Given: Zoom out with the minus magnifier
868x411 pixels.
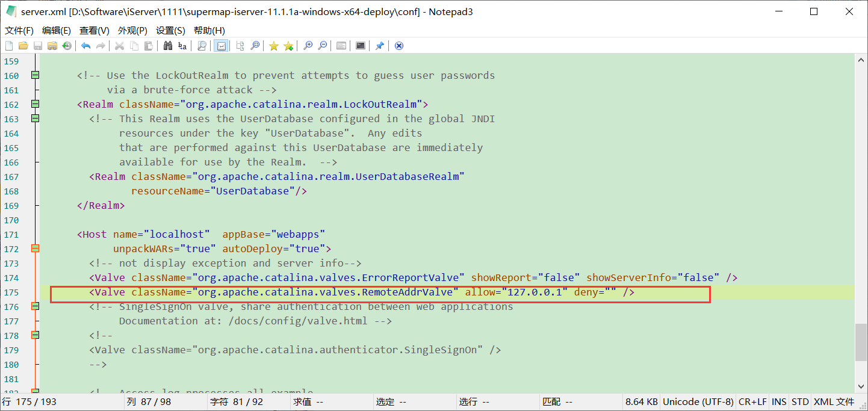Looking at the screenshot, I should pyautogui.click(x=322, y=46).
